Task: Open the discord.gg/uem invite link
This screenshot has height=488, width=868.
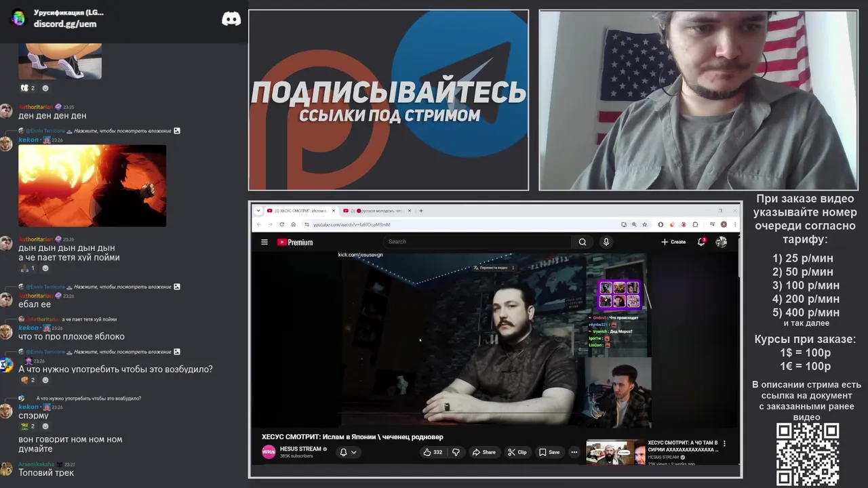Action: pos(65,24)
